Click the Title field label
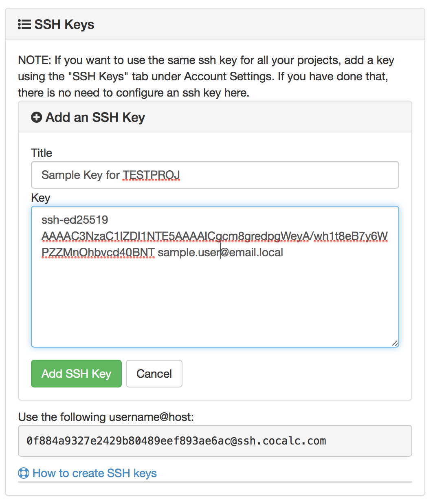Screen dimensions: 433x504 [42, 153]
